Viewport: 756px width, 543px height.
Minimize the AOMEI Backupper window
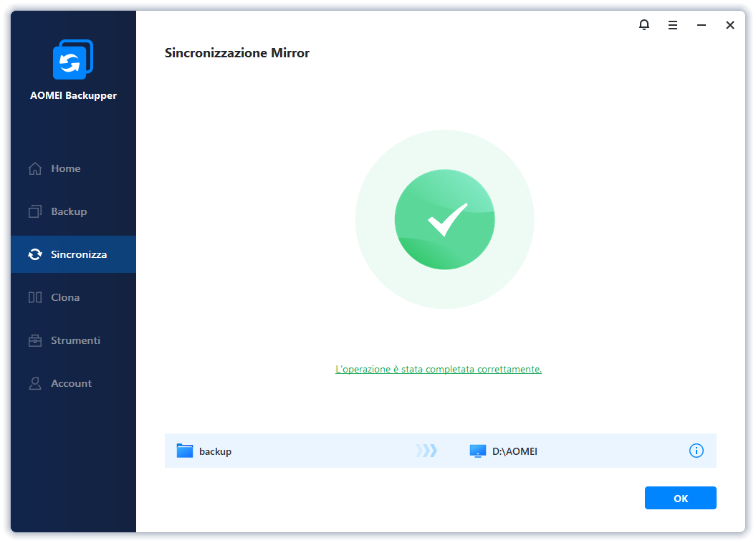702,25
